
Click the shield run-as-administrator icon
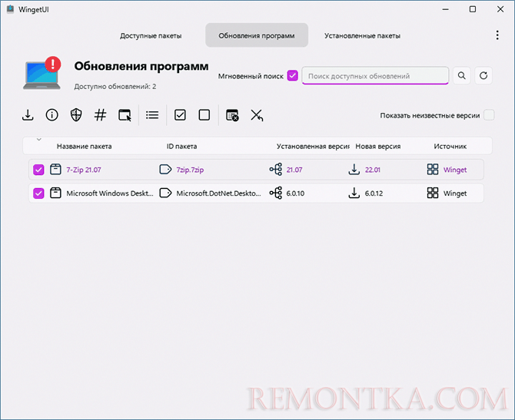coord(76,115)
